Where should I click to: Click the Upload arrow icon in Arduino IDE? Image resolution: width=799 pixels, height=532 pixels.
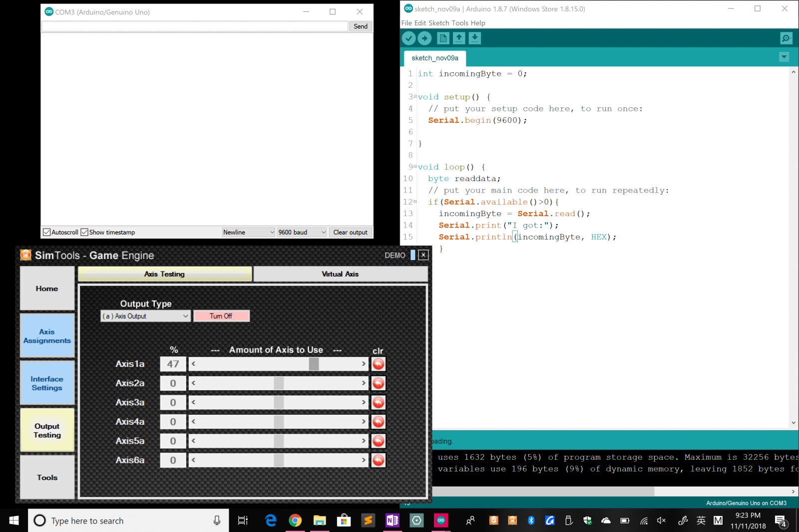424,38
